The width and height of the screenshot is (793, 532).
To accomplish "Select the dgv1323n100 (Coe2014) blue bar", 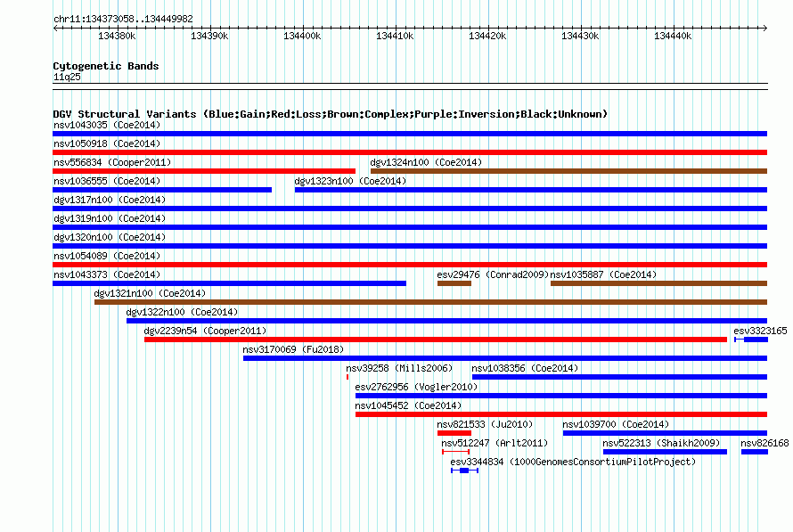I will [531, 190].
